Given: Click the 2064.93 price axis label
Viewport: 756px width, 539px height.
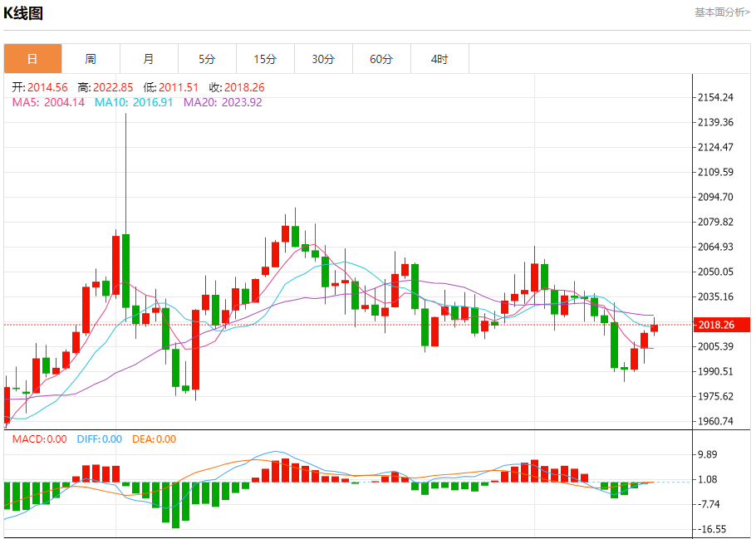Looking at the screenshot, I should [x=715, y=247].
